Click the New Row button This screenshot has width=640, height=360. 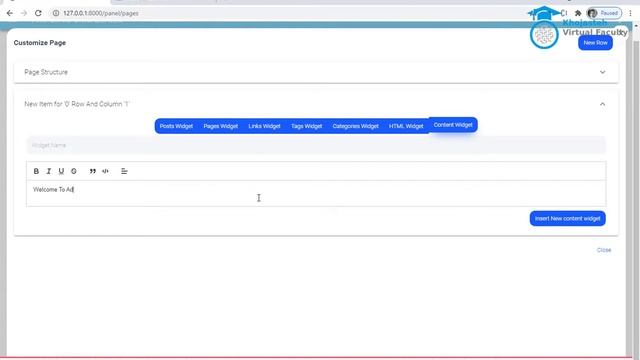tap(595, 42)
